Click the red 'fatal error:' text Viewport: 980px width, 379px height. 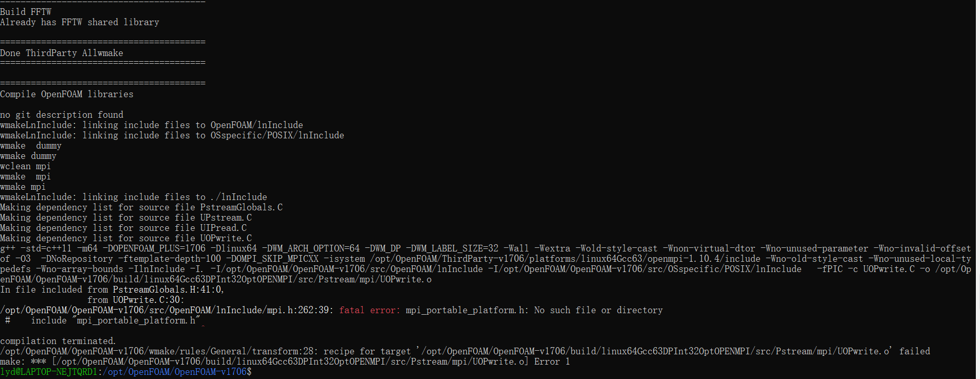pos(369,310)
